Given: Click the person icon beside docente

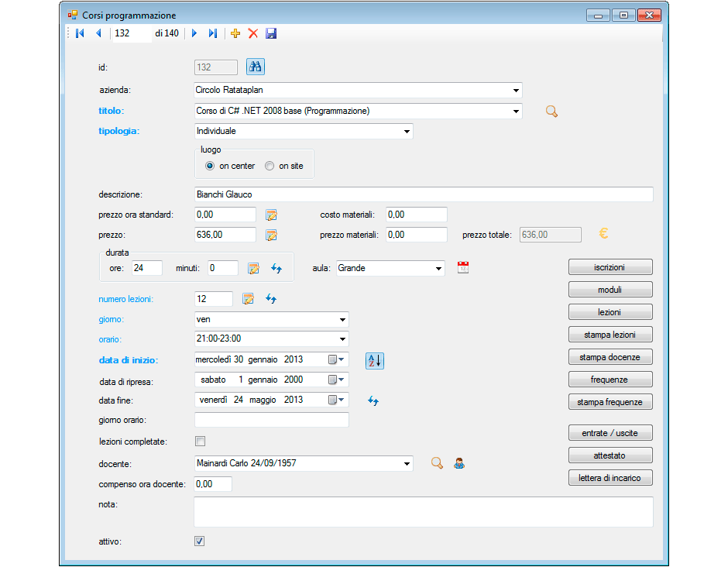Looking at the screenshot, I should pyautogui.click(x=459, y=463).
